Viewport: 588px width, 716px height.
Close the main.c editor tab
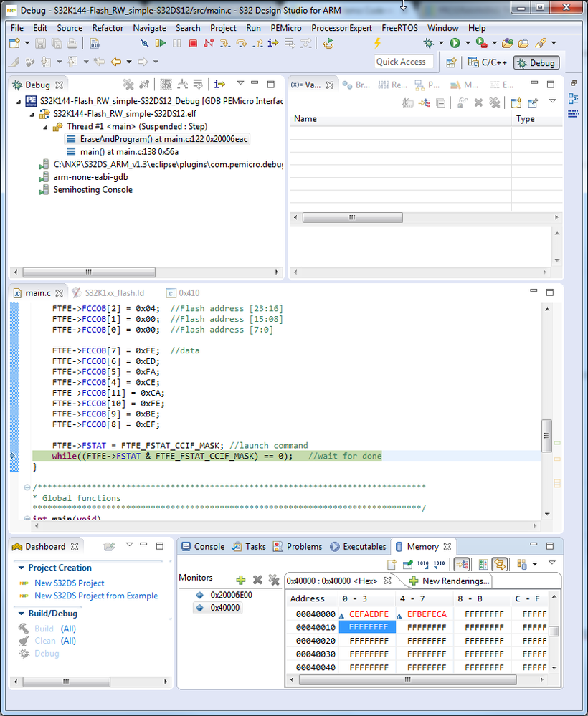(x=59, y=293)
